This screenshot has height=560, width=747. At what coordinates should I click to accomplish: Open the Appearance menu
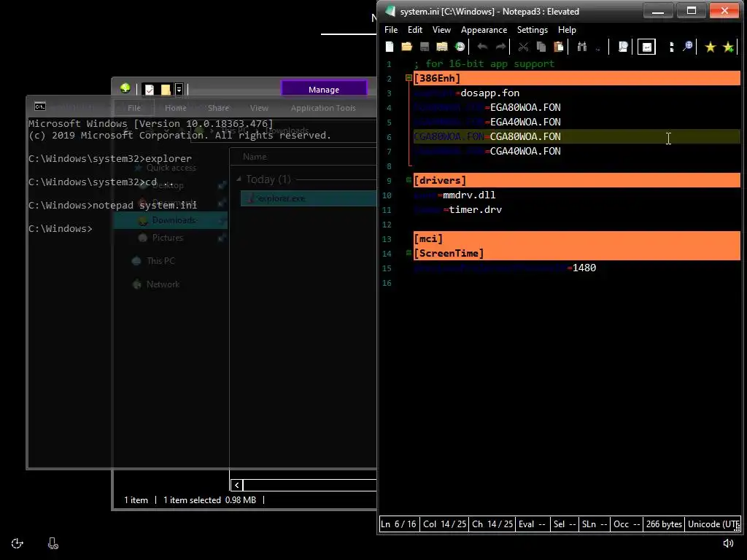point(484,29)
